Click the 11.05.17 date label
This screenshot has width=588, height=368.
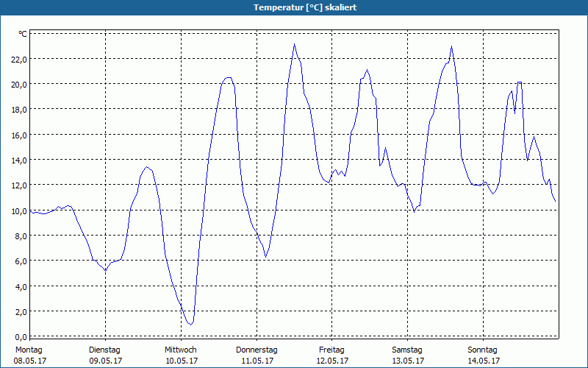point(257,361)
